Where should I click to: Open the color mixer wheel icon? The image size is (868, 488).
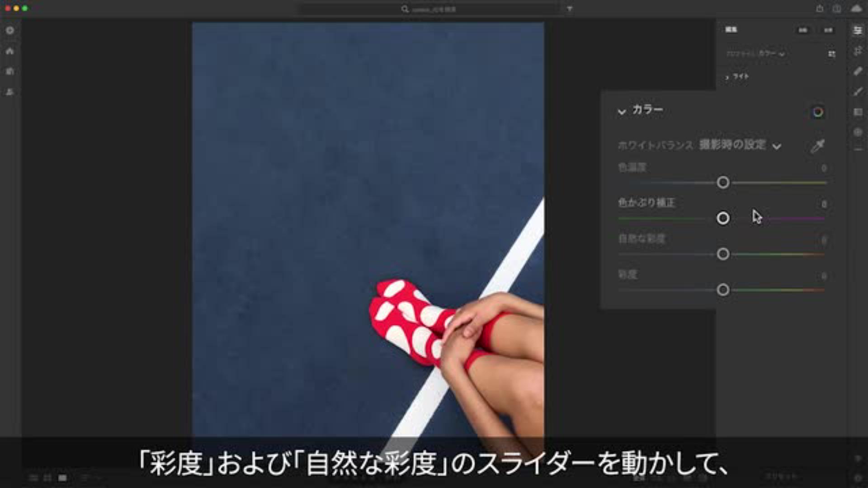[x=817, y=112]
